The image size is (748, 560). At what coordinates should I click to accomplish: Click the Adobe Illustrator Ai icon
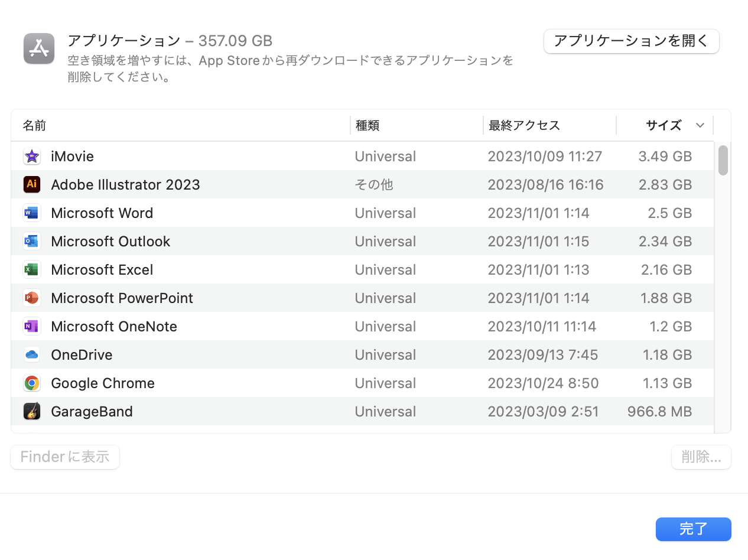pos(32,185)
